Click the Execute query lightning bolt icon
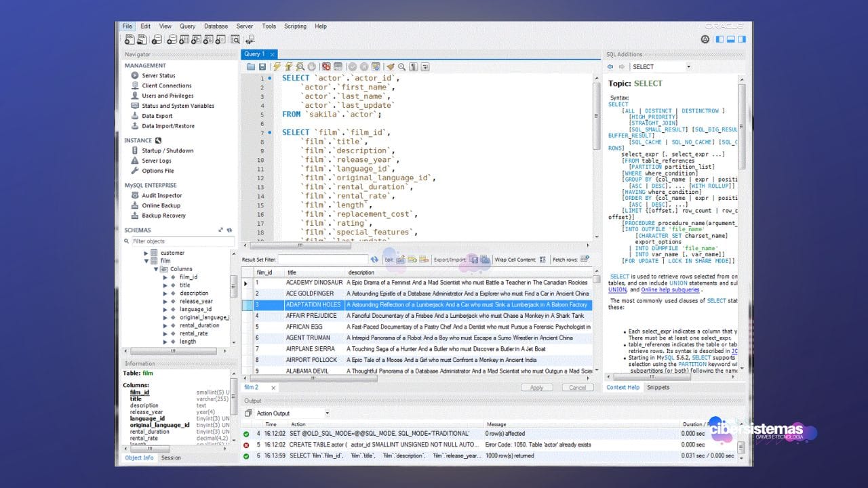The image size is (868, 488). pyautogui.click(x=277, y=66)
